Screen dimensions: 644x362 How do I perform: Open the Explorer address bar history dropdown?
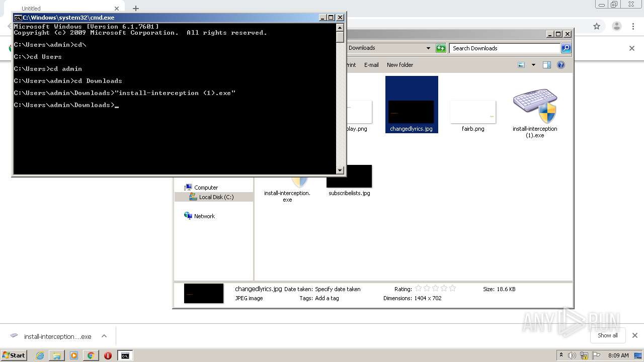coord(428,48)
